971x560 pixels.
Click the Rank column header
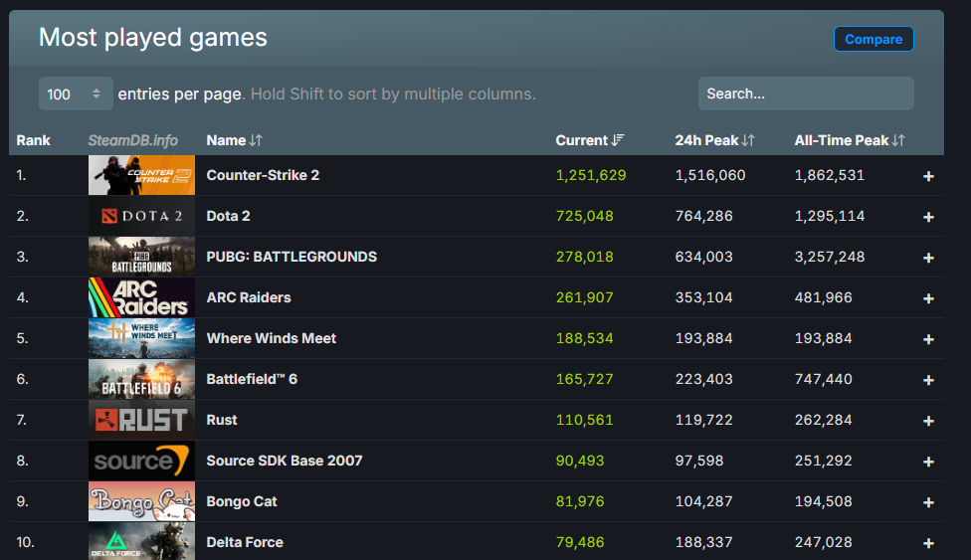(x=34, y=140)
